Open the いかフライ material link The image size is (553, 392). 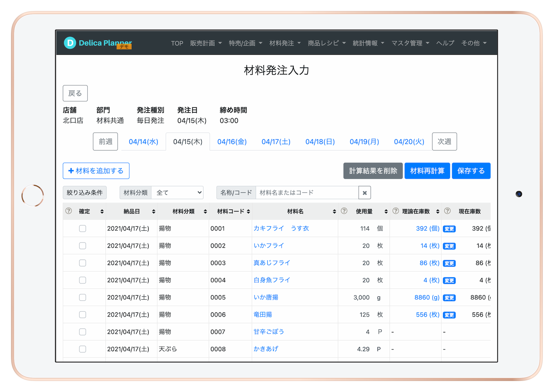point(269,245)
